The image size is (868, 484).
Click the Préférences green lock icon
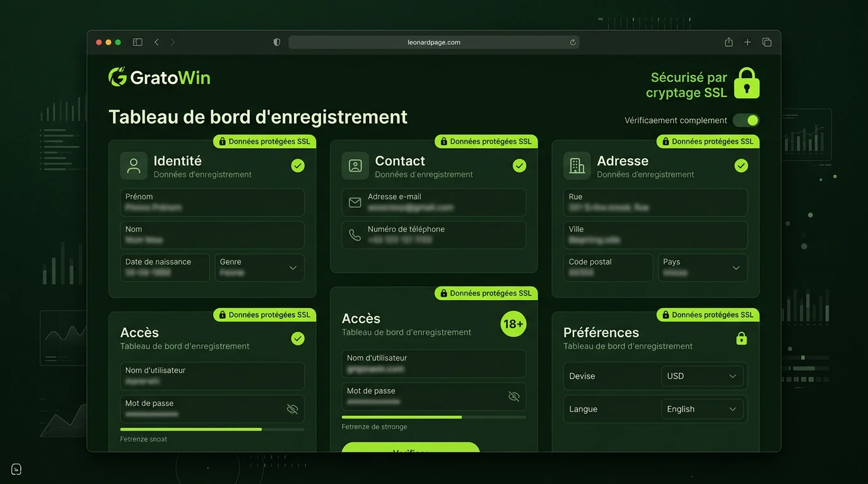pos(742,339)
